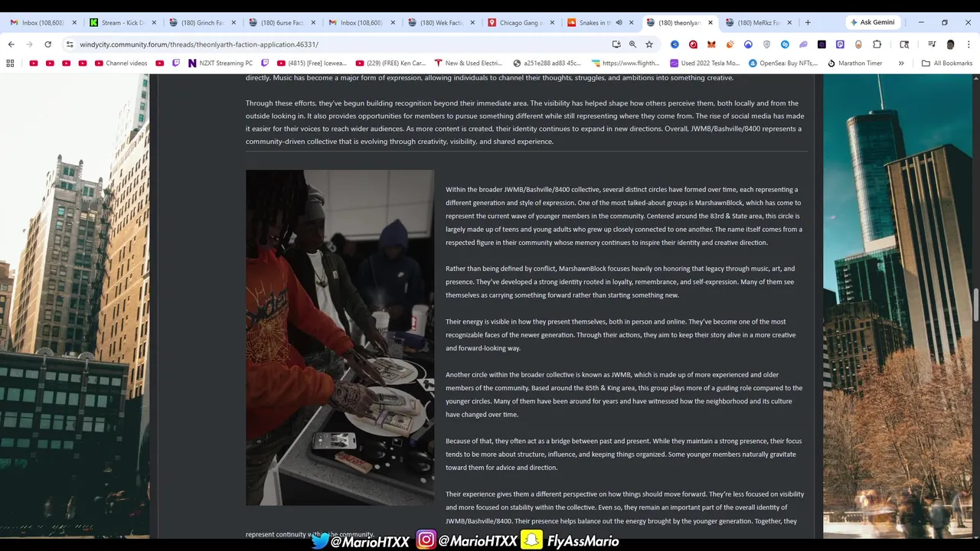Click paragraph starting "Rather than being defined by conflict"
Image resolution: width=980 pixels, height=551 pixels.
tap(621, 282)
